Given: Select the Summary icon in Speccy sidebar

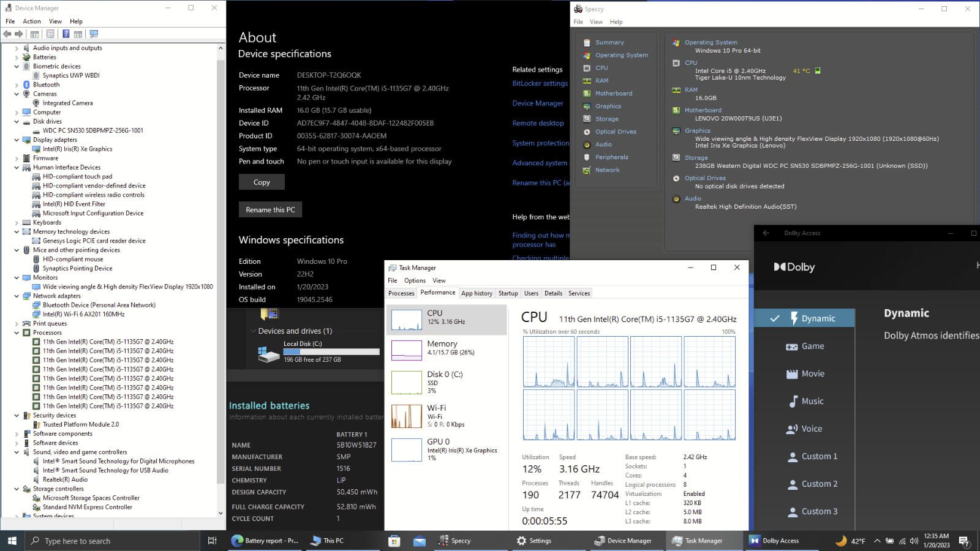Looking at the screenshot, I should click(587, 42).
